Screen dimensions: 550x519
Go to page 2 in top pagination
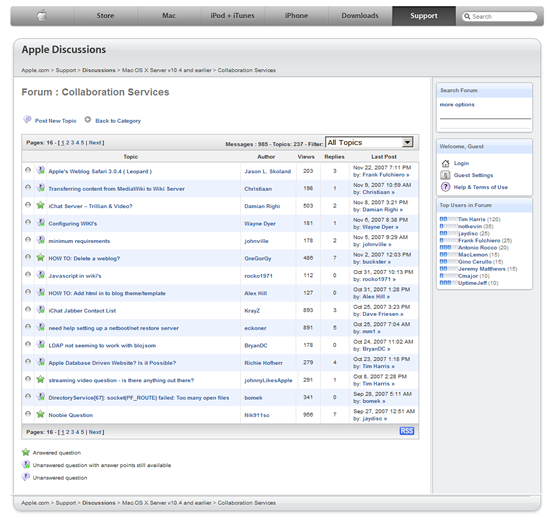pyautogui.click(x=68, y=143)
